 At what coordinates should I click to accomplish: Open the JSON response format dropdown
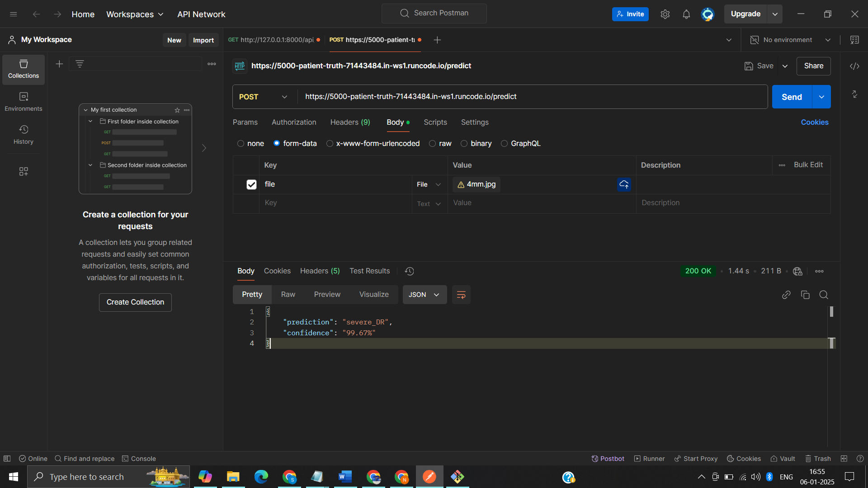[425, 295]
